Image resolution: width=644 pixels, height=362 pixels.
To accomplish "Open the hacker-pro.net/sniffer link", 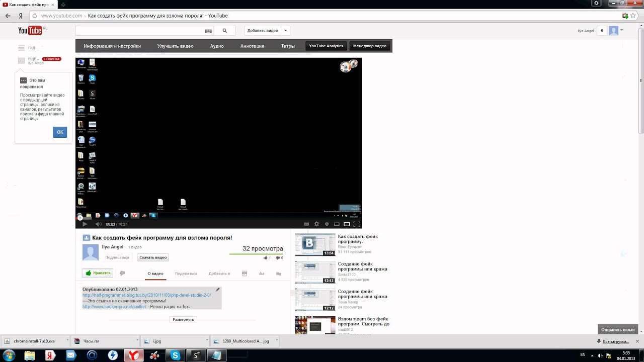I will [114, 306].
